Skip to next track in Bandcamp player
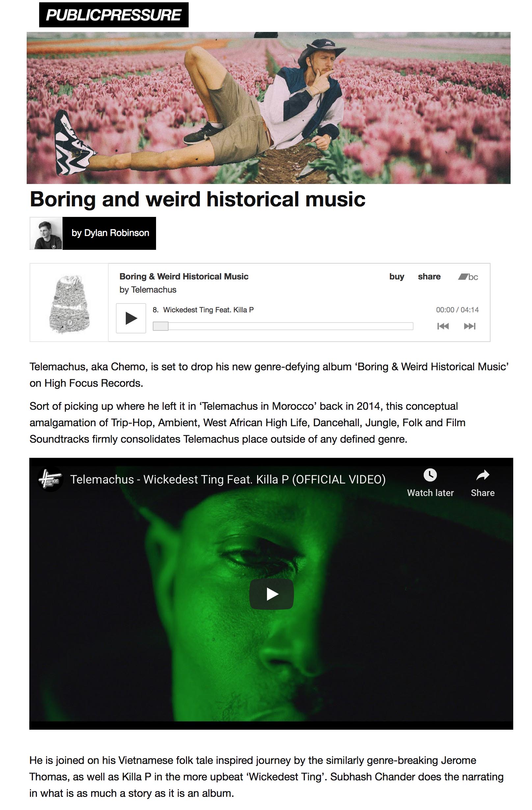Screen dimensions: 532x810 [469, 326]
